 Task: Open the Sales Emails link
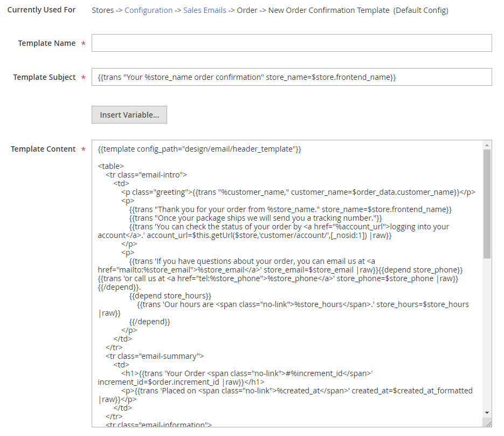(x=205, y=10)
